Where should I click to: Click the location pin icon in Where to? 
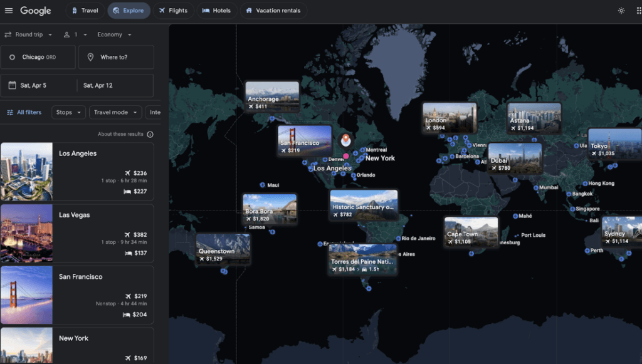point(90,57)
